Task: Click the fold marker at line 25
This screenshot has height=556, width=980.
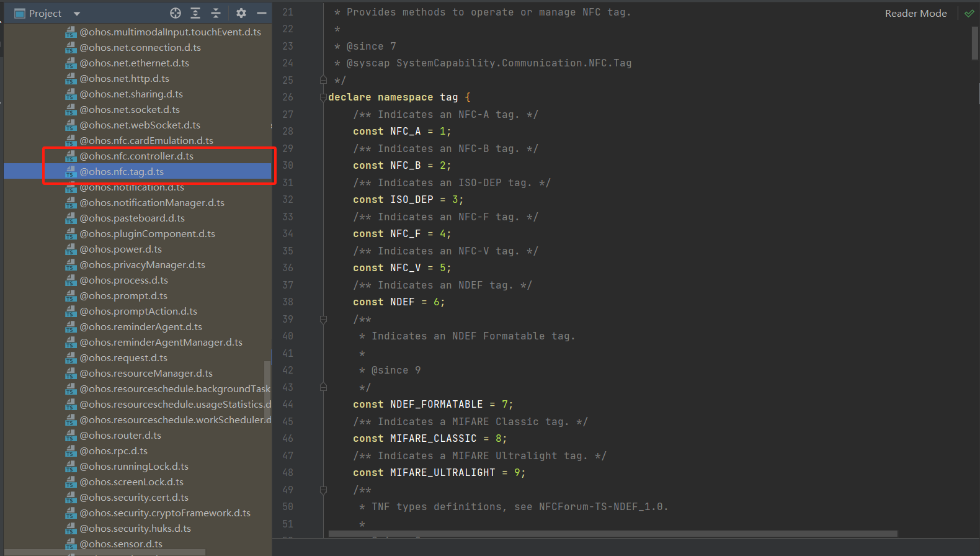Action: (x=323, y=80)
